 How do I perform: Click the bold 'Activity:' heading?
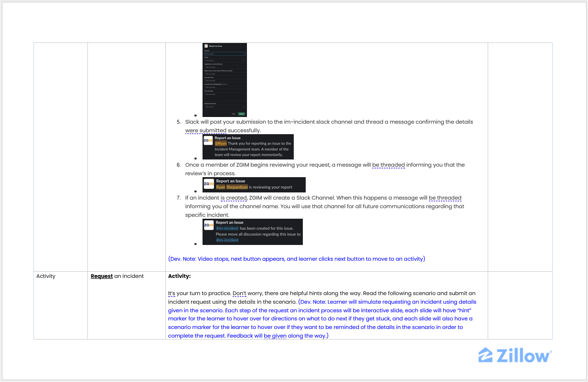click(x=179, y=276)
